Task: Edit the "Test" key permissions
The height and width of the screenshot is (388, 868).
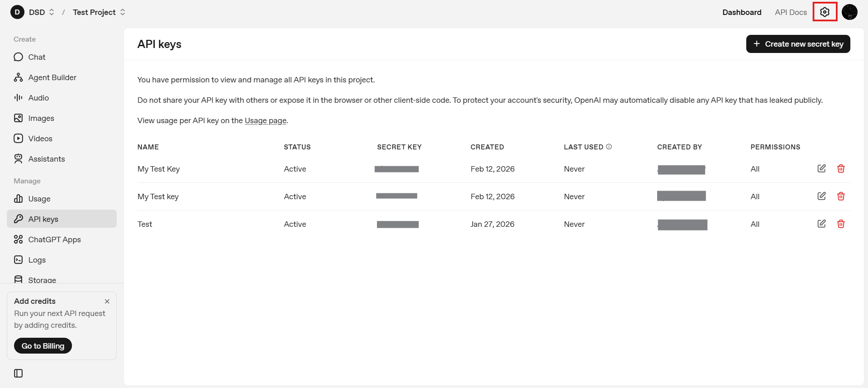Action: pyautogui.click(x=821, y=224)
